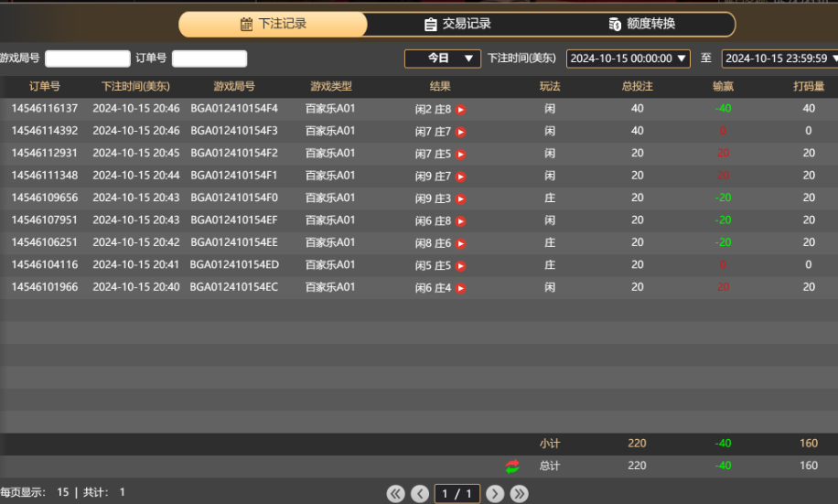Play video replay for round BGA012410154F4

[x=461, y=109]
